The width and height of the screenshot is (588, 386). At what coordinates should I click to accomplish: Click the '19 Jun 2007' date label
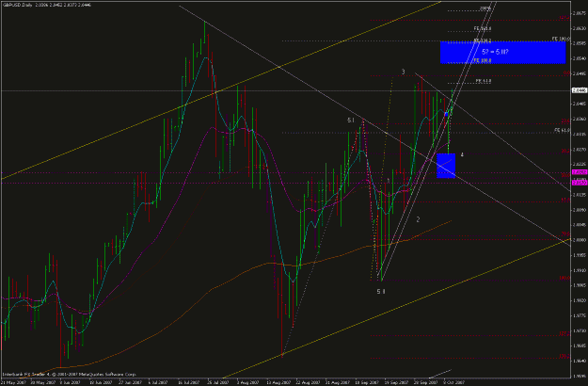[101, 382]
